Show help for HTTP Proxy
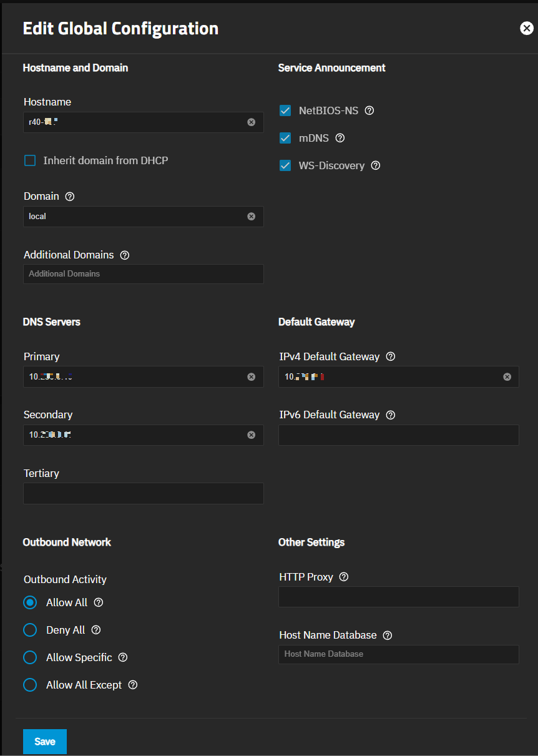 [344, 577]
